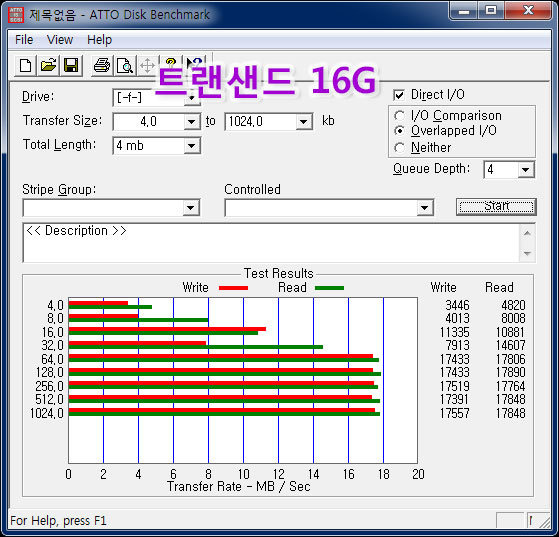This screenshot has height=537, width=559.
Task: Click the Test Results group heading
Action: click(278, 273)
